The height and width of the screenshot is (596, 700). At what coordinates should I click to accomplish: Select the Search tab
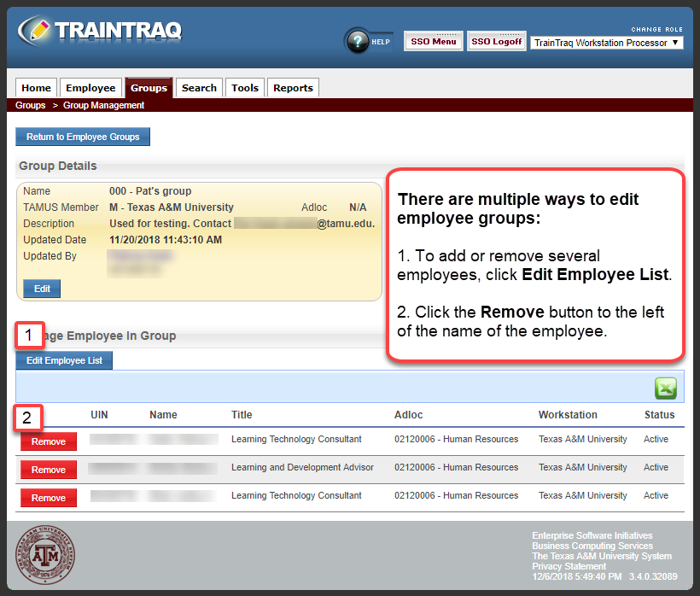[x=199, y=87]
